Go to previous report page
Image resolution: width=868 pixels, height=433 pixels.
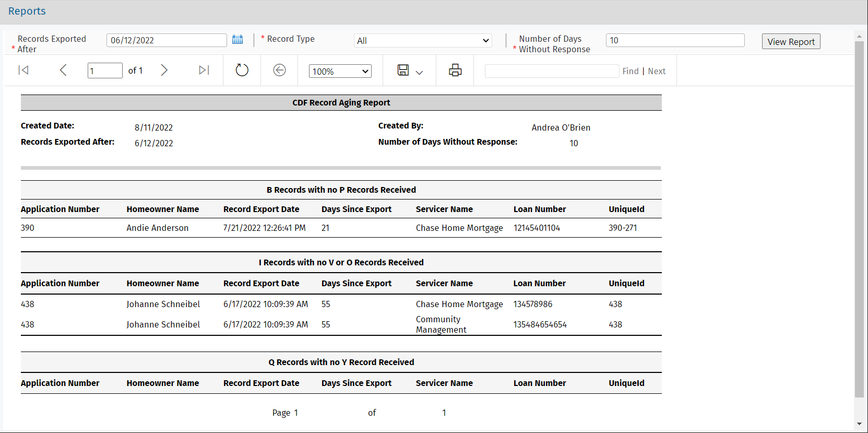click(x=63, y=70)
